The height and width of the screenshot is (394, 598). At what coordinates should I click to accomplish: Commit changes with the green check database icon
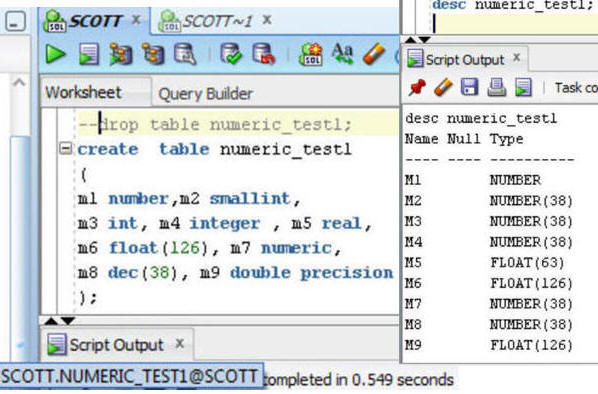coord(231,54)
